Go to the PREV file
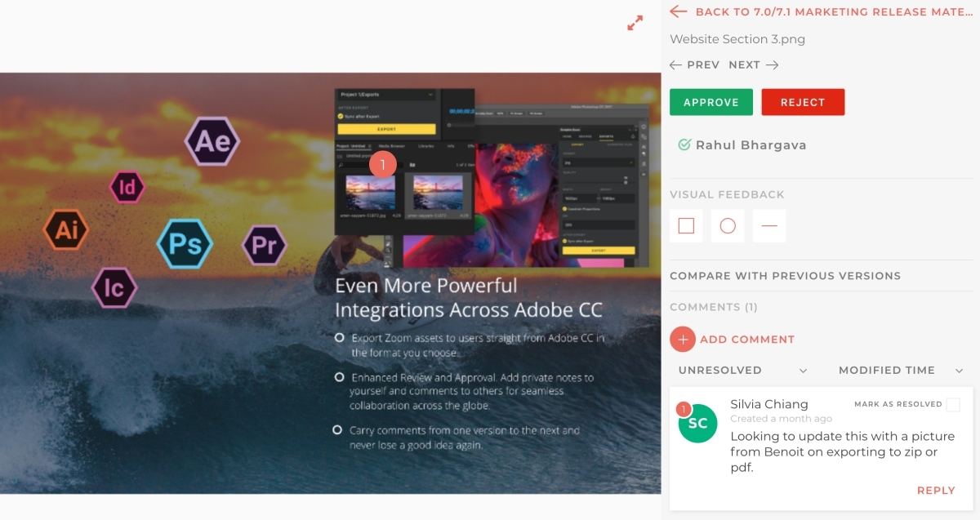Image resolution: width=980 pixels, height=520 pixels. [x=694, y=64]
